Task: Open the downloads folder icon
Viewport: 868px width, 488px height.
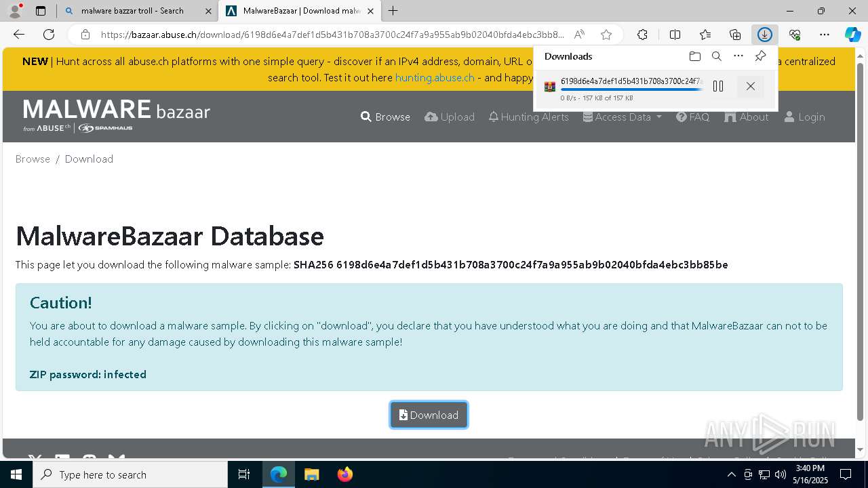Action: [694, 56]
